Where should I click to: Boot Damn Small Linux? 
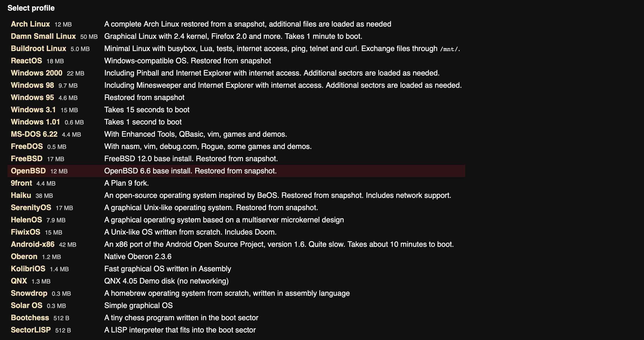tap(43, 36)
